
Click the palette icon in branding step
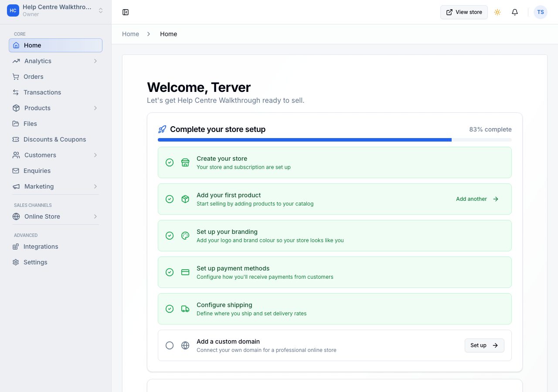pyautogui.click(x=185, y=236)
